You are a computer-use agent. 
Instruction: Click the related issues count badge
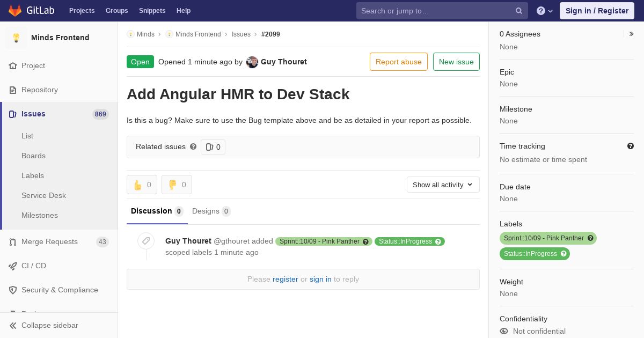tap(213, 147)
